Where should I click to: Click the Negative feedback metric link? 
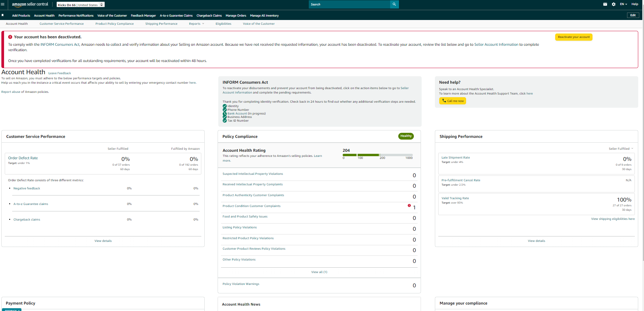click(x=27, y=188)
